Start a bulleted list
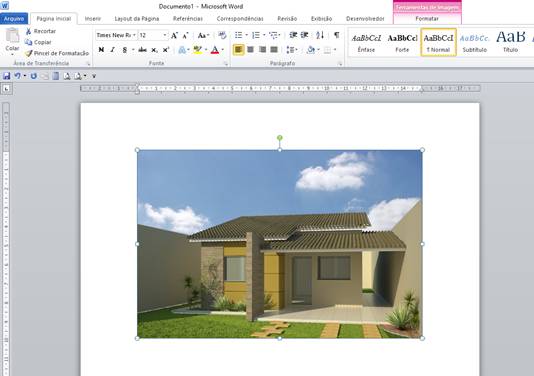This screenshot has width=534, height=376. tap(239, 35)
